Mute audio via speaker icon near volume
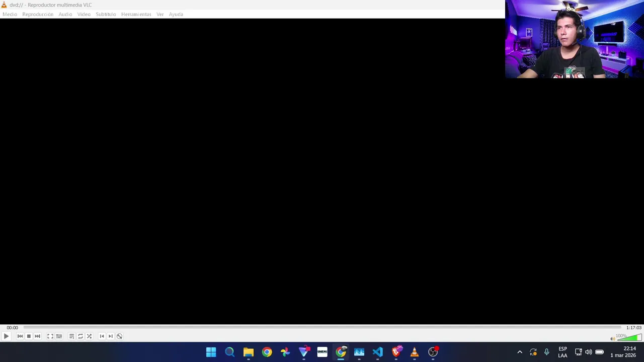 (x=612, y=338)
